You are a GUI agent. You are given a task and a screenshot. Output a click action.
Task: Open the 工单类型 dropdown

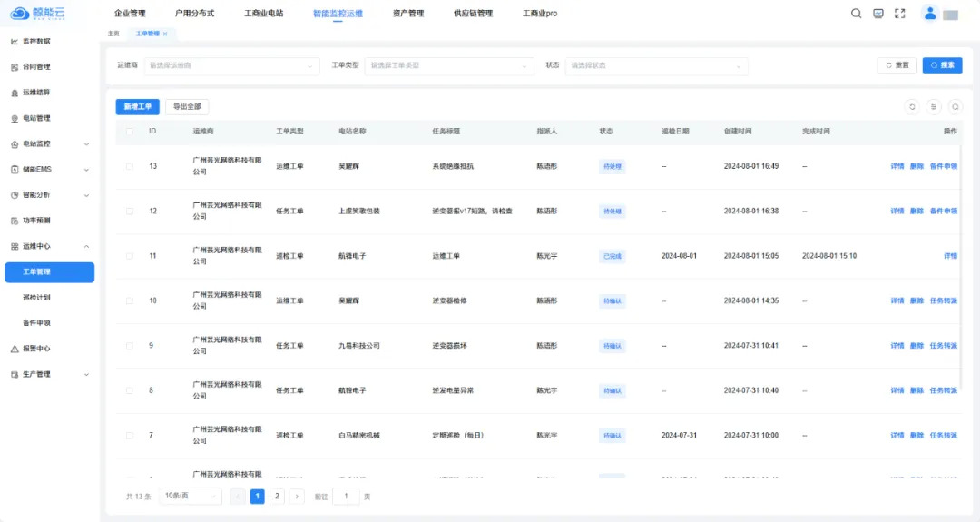[449, 65]
